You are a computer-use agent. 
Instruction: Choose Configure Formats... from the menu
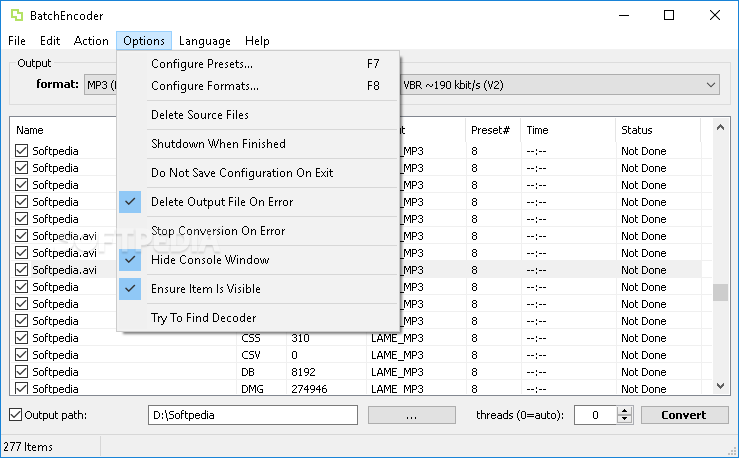click(258, 86)
